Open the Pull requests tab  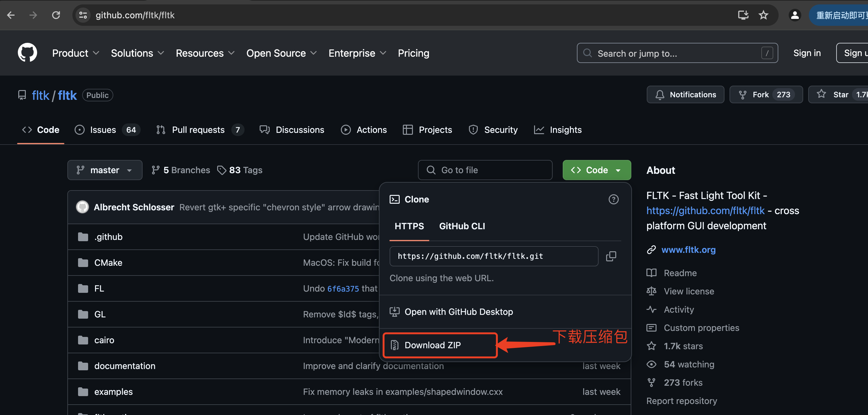(x=200, y=130)
